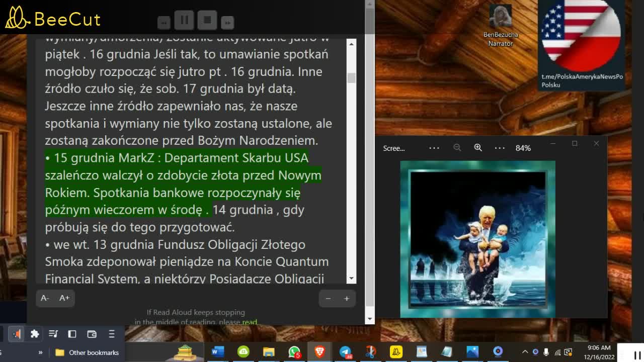Click the text panel scrollbar thumb
Image resolution: width=644 pixels, height=362 pixels.
(351, 78)
